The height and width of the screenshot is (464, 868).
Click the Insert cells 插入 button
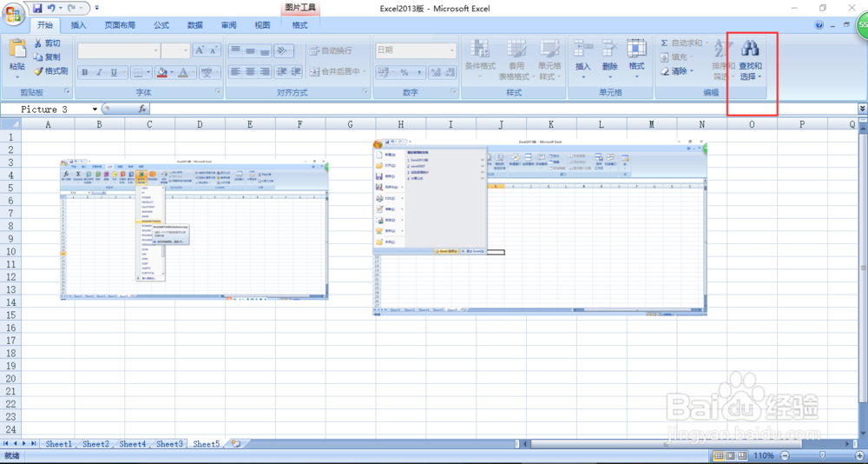pyautogui.click(x=583, y=59)
